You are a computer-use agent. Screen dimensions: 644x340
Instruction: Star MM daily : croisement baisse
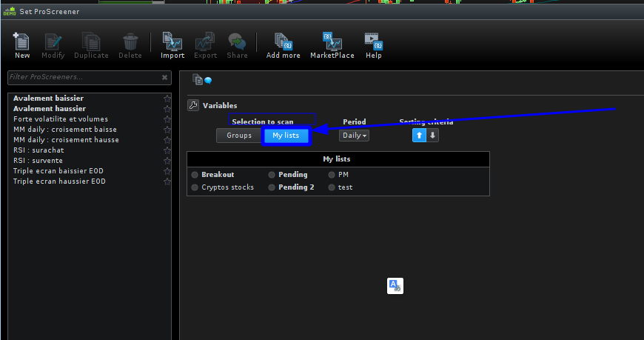[167, 130]
